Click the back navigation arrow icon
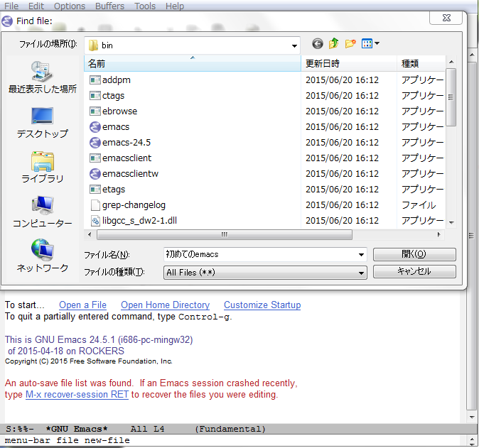479x448 pixels. pyautogui.click(x=318, y=43)
